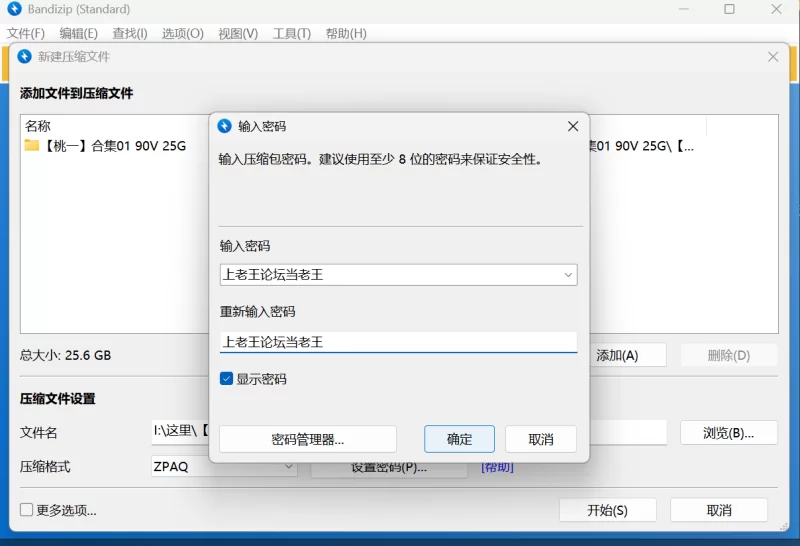
Task: Click the logo icon in the 新建压缩文件 dialog title
Action: coord(24,56)
